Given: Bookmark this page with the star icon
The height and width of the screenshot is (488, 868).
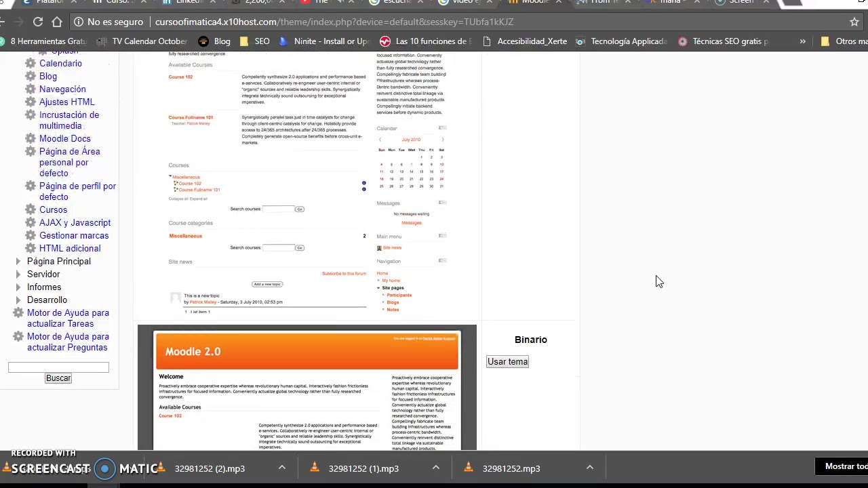Looking at the screenshot, I should tap(854, 22).
